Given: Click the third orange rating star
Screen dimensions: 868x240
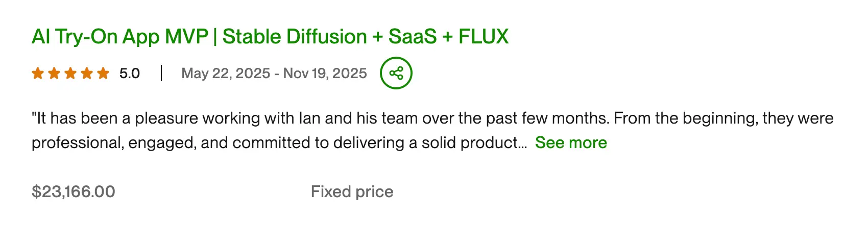Looking at the screenshot, I should [70, 74].
